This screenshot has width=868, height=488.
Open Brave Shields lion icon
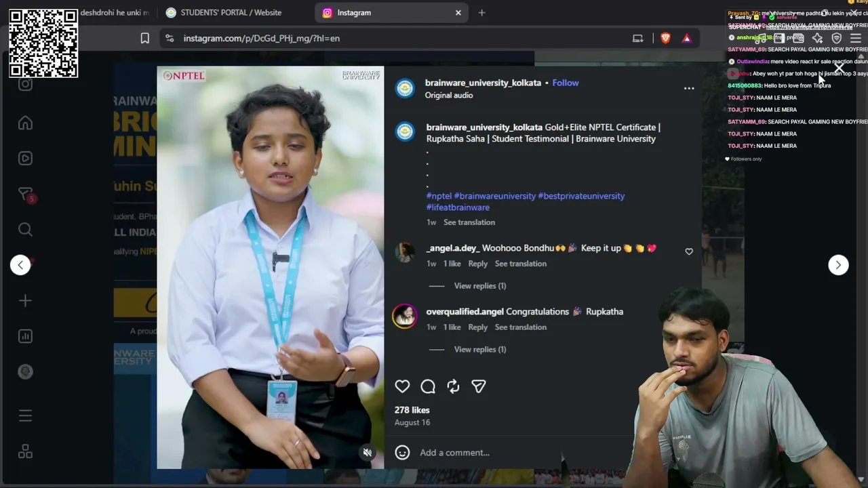coord(665,39)
